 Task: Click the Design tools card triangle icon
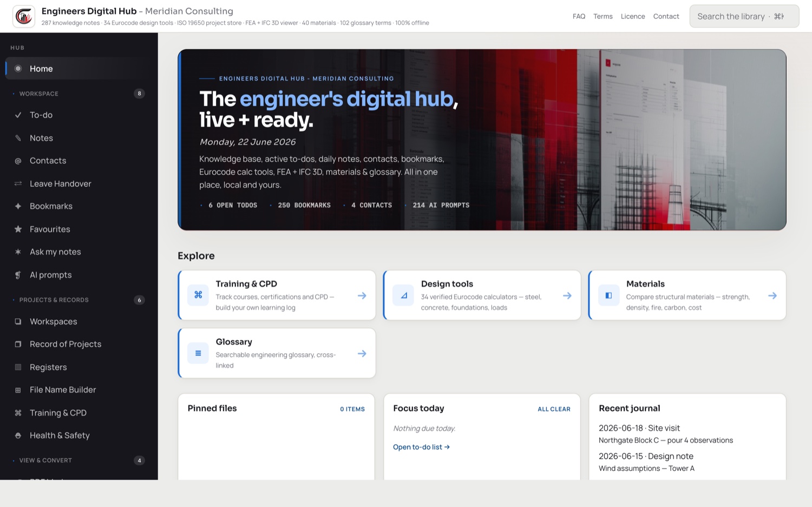coord(403,295)
